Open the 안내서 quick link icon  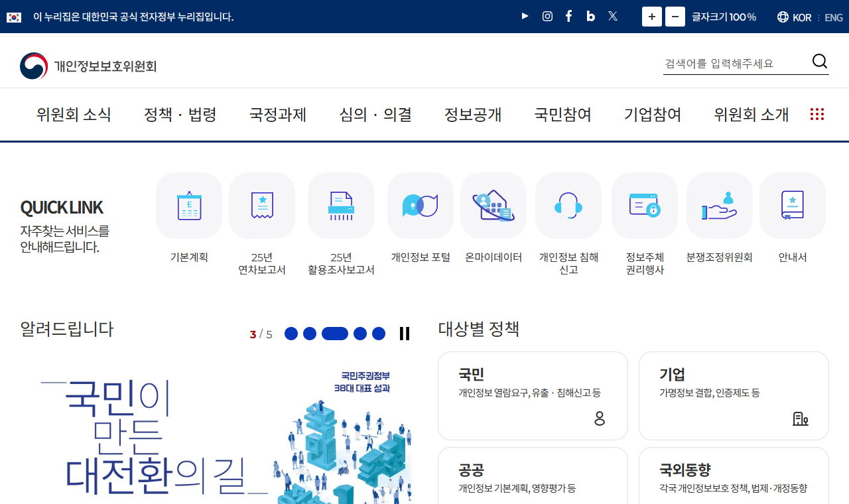pyautogui.click(x=793, y=206)
